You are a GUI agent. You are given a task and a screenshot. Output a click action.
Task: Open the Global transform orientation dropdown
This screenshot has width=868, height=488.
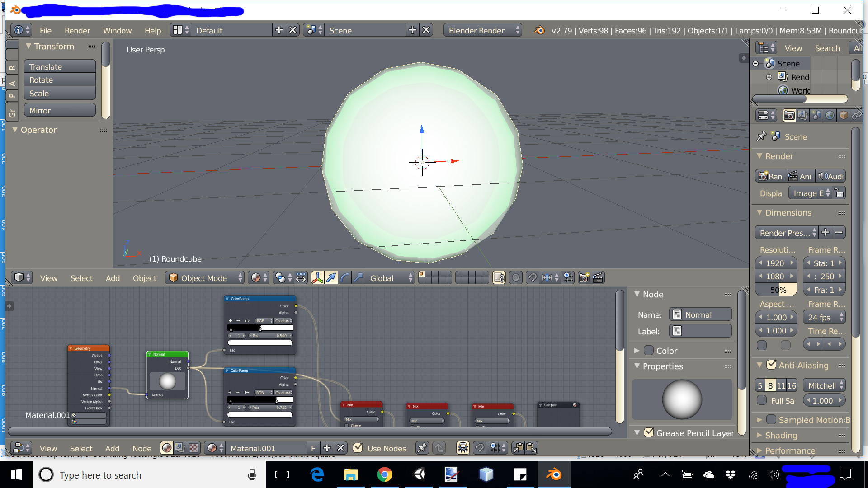390,277
